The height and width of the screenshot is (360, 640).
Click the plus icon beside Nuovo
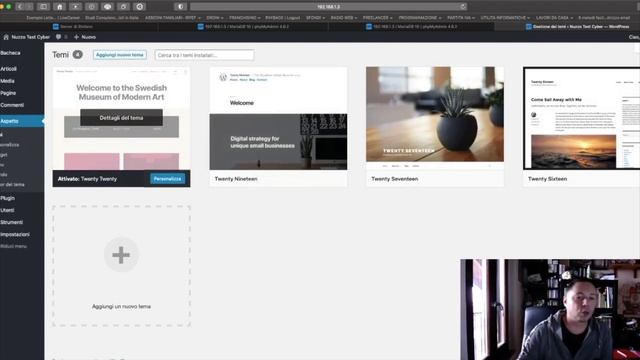[x=76, y=37]
